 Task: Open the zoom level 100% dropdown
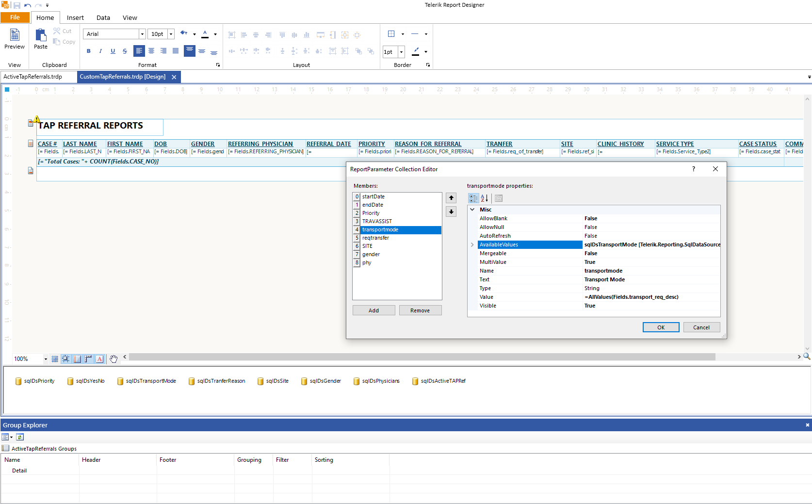(46, 359)
